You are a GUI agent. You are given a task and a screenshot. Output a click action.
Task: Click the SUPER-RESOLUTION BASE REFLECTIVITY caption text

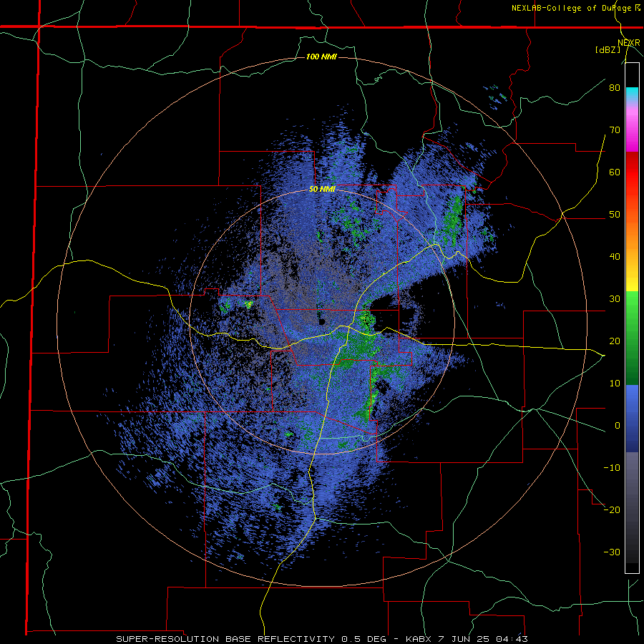225,639
